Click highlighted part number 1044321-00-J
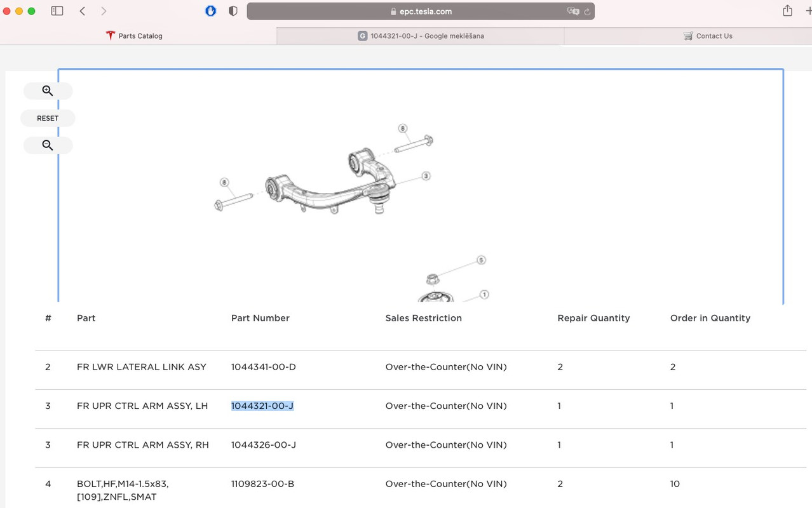 (262, 406)
